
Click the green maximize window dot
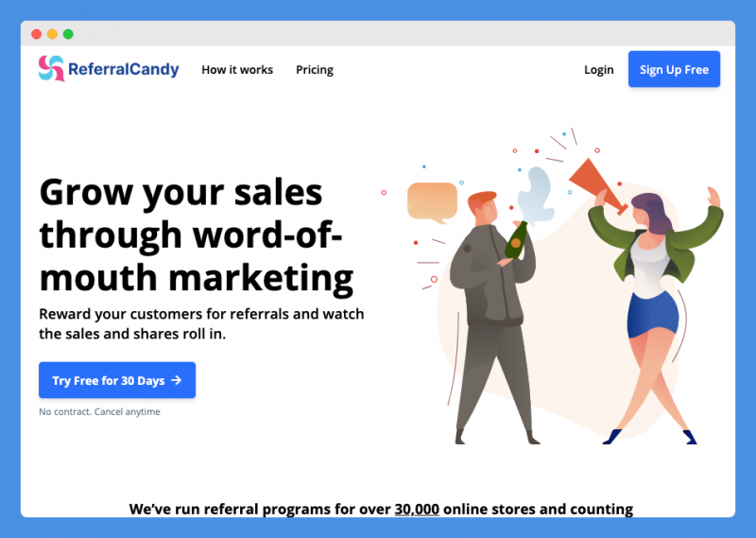(x=68, y=34)
